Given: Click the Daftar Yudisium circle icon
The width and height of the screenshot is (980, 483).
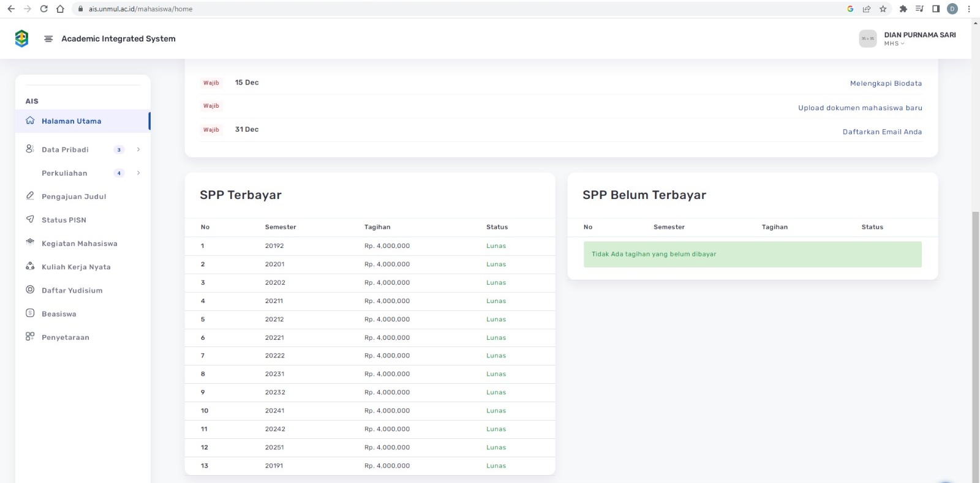Looking at the screenshot, I should (x=30, y=290).
